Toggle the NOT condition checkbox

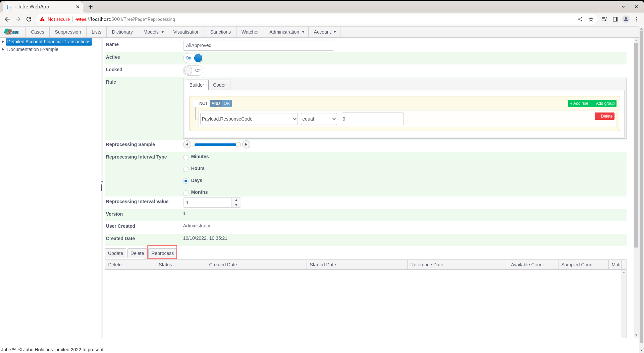[x=201, y=103]
